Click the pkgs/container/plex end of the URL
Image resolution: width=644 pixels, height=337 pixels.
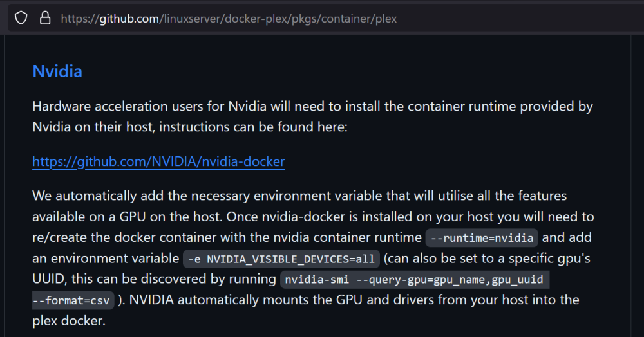coord(344,19)
